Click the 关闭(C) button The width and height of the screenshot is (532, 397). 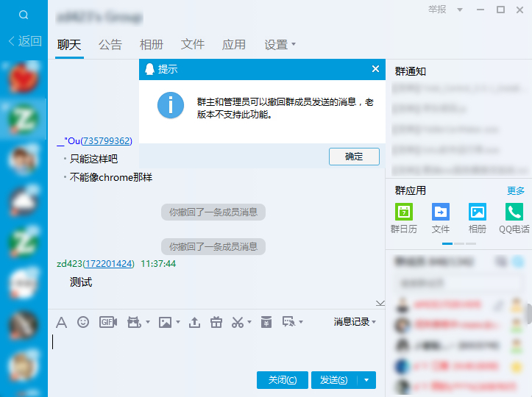pyautogui.click(x=283, y=380)
